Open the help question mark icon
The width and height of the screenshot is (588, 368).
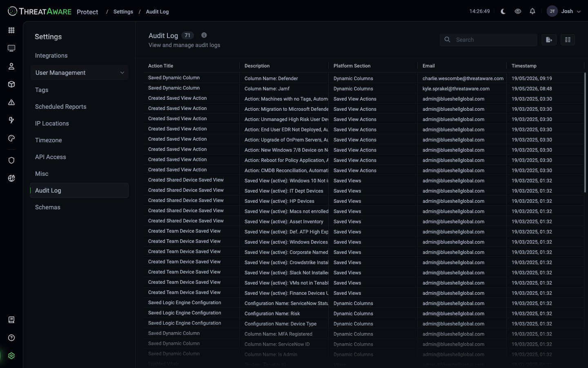point(11,338)
